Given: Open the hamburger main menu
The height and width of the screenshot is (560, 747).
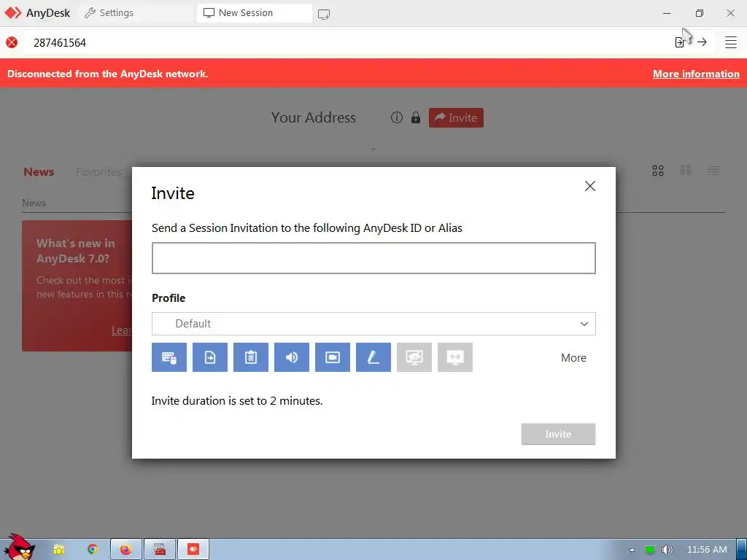Looking at the screenshot, I should (731, 42).
